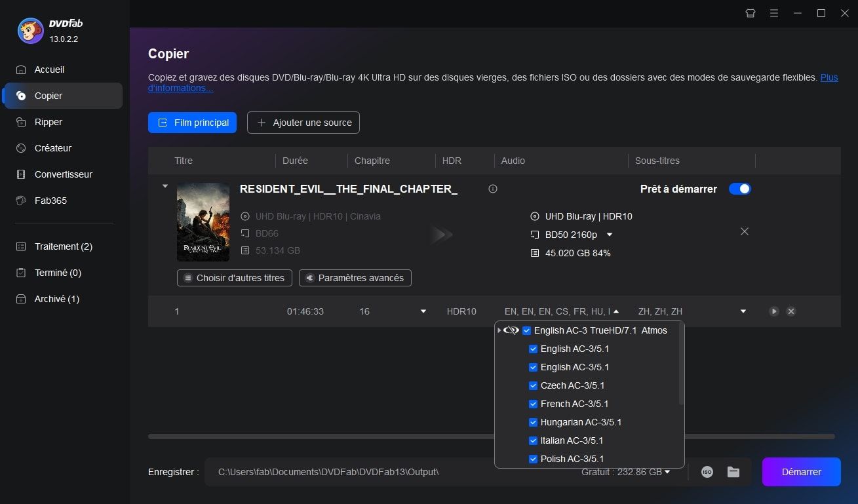Viewport: 858px width, 504px height.
Task: Open the skin/theme shirt icon in title bar
Action: tap(751, 13)
